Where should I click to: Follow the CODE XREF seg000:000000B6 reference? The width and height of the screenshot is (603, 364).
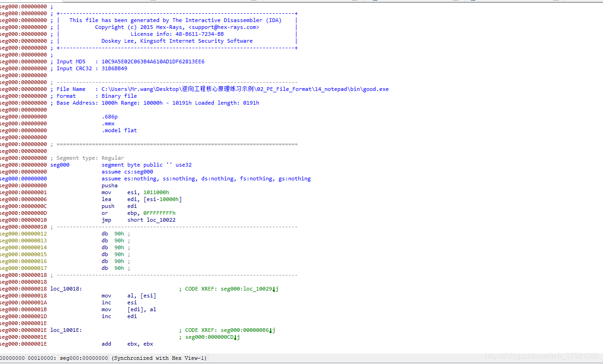[x=248, y=330]
